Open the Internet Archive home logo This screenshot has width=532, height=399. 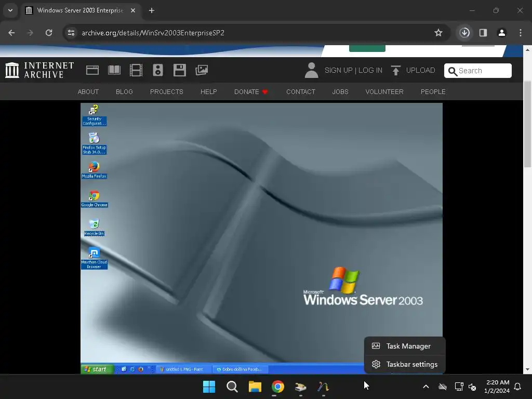(39, 70)
